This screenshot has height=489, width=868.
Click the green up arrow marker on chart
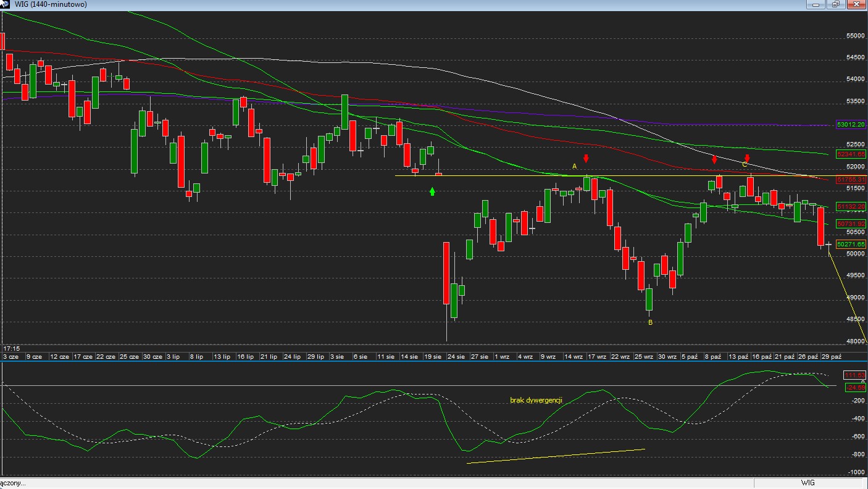pos(432,192)
